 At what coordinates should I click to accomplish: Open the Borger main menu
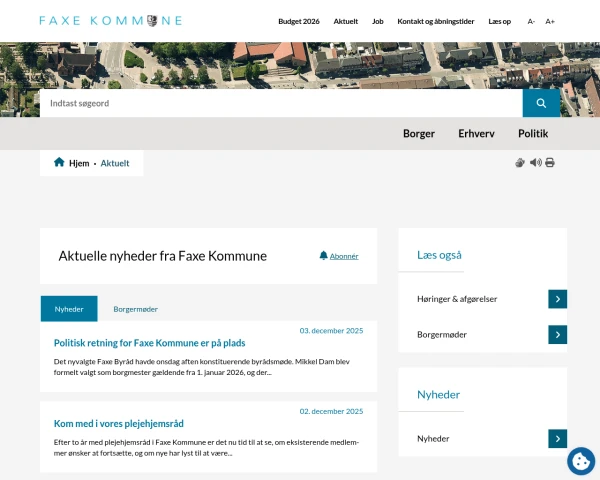click(x=419, y=133)
